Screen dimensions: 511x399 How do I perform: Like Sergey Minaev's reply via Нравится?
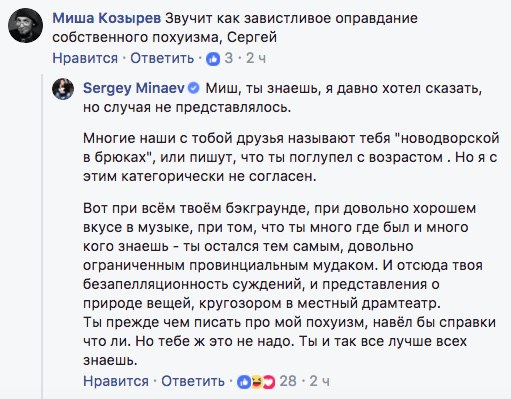click(116, 381)
